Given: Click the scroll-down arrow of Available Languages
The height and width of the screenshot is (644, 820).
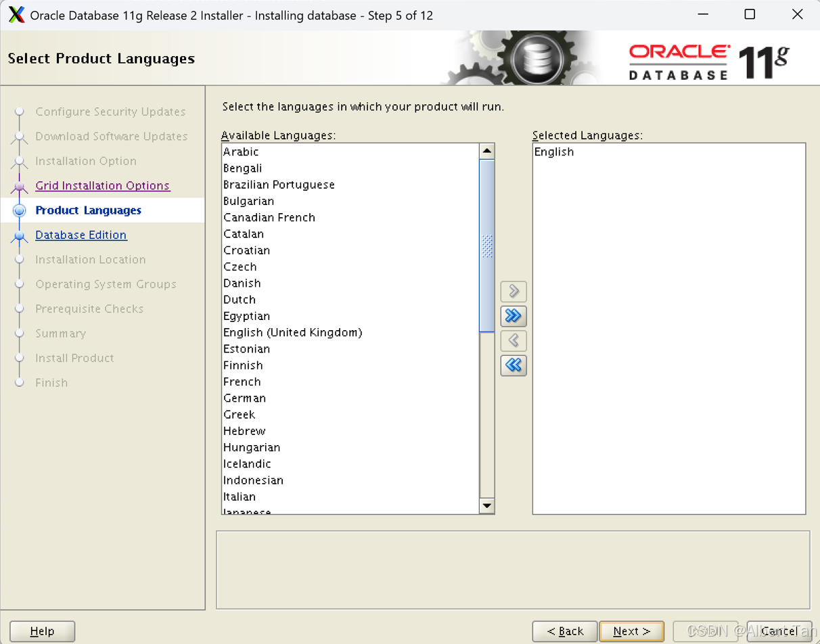Looking at the screenshot, I should [x=486, y=505].
